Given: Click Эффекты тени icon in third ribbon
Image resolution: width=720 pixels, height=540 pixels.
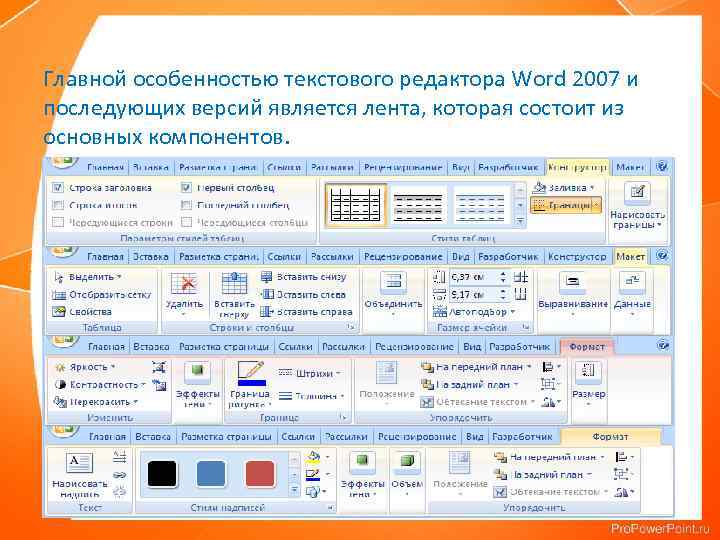Looking at the screenshot, I should point(197,372).
